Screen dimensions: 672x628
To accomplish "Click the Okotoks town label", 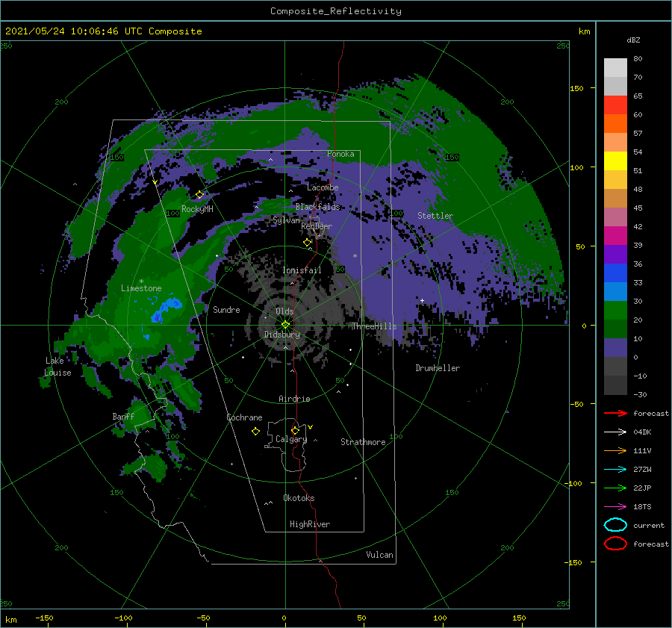I will tap(299, 498).
